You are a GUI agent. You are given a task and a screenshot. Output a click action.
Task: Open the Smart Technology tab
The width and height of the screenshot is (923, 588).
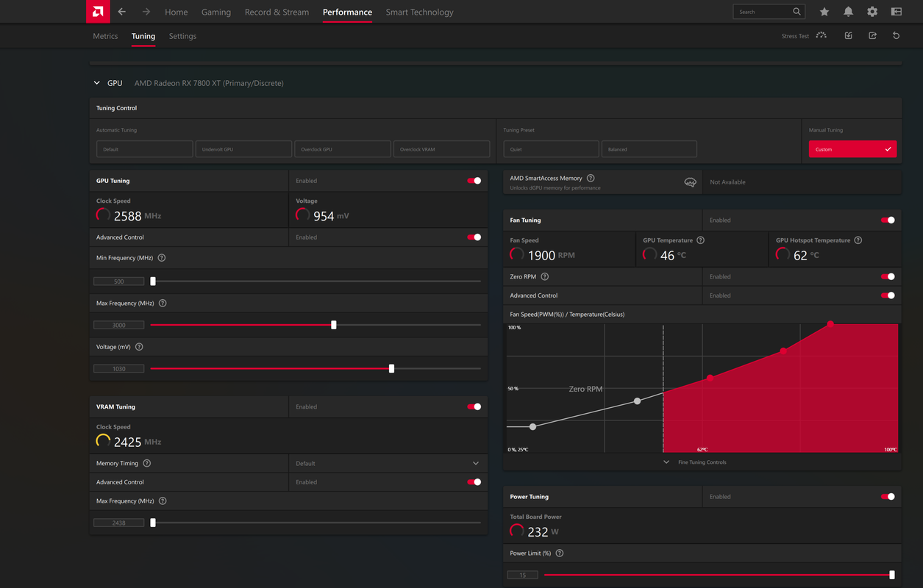pyautogui.click(x=419, y=12)
